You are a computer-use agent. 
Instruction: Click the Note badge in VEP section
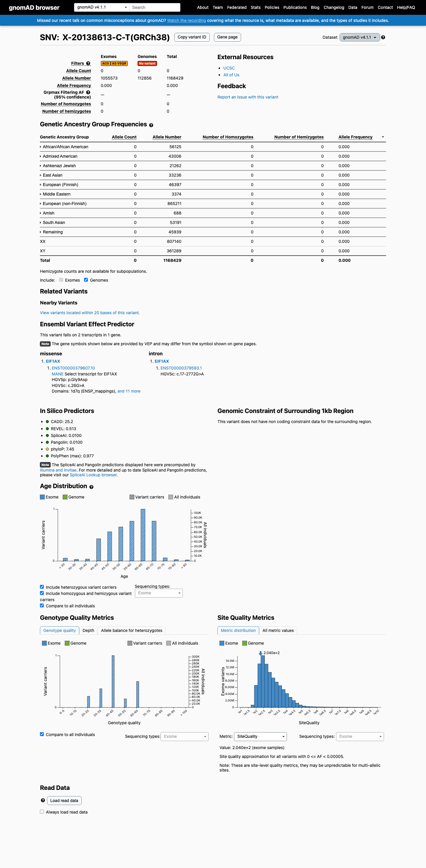pyautogui.click(x=45, y=344)
